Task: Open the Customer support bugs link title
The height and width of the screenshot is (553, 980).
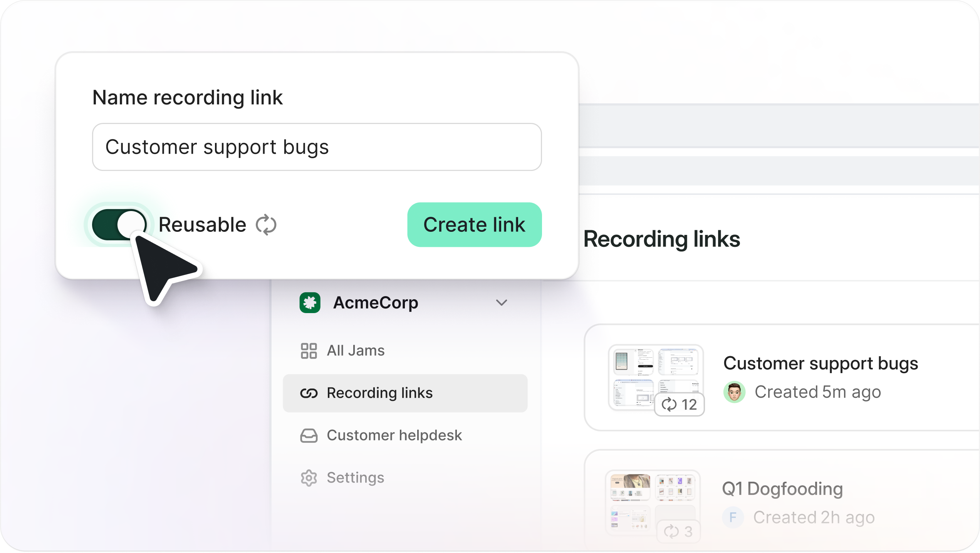Action: (821, 364)
